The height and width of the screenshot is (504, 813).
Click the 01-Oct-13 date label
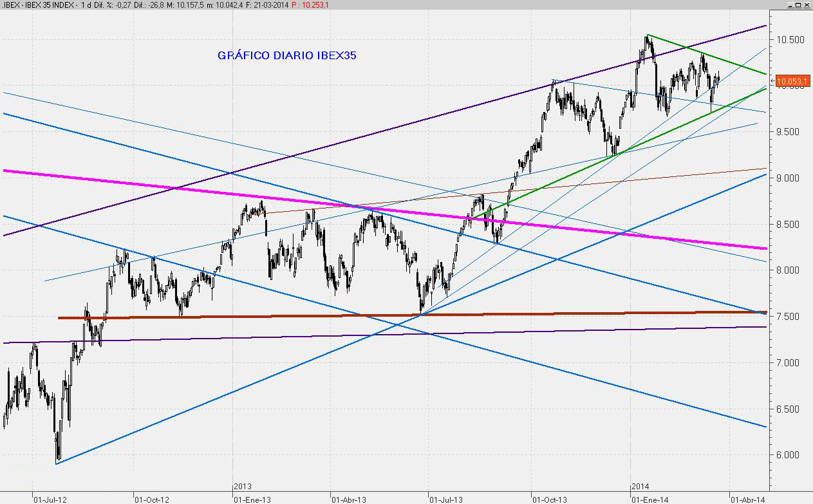(549, 498)
